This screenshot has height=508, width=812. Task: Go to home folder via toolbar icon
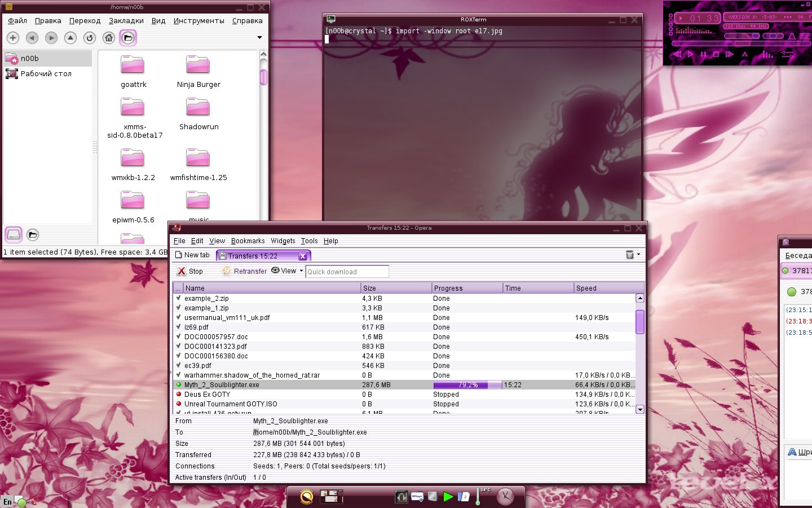(x=109, y=38)
